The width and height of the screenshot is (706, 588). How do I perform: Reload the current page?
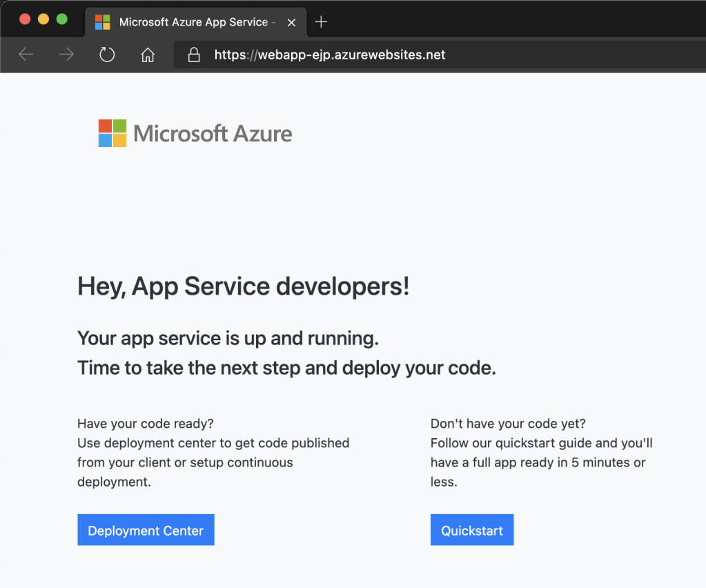[107, 55]
